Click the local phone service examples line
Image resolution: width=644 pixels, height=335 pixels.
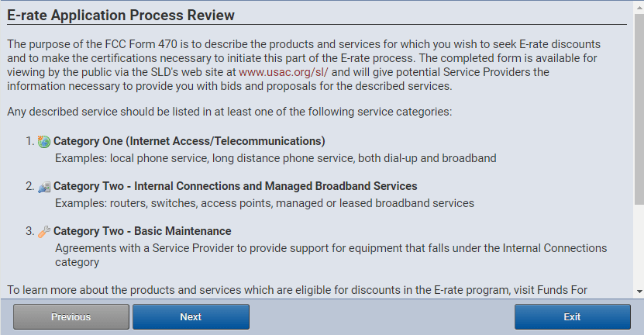(x=276, y=158)
